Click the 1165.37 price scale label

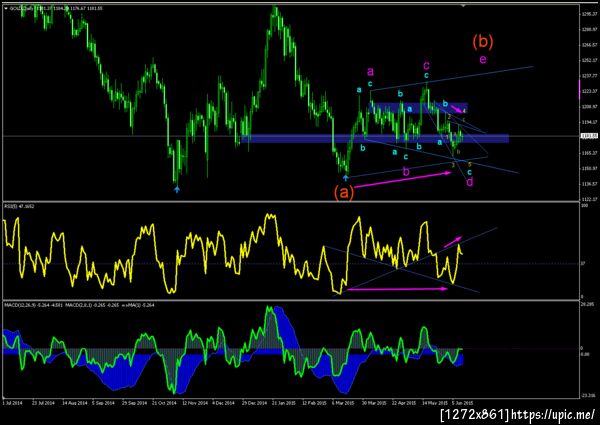(589, 153)
